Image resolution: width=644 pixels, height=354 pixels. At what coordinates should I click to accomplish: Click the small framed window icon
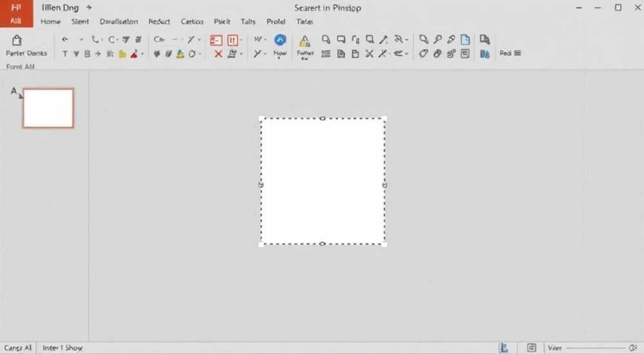tap(465, 54)
